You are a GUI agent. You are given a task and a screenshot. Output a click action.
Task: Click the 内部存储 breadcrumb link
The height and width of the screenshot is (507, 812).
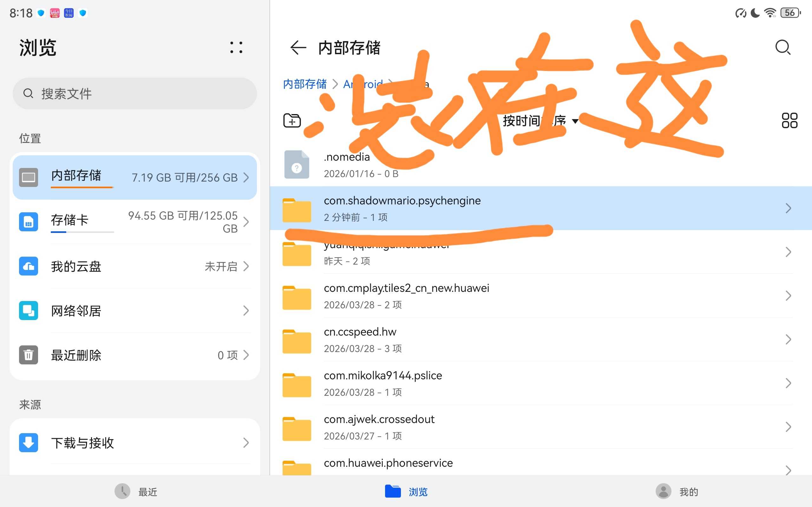point(305,84)
